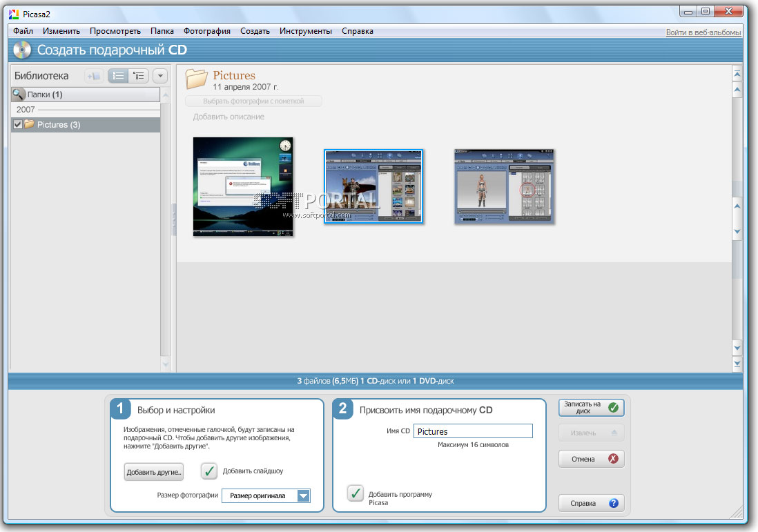Screen dimensions: 758x532
Task: Click the 11 апреля 2007 г. date text
Action: pos(246,87)
